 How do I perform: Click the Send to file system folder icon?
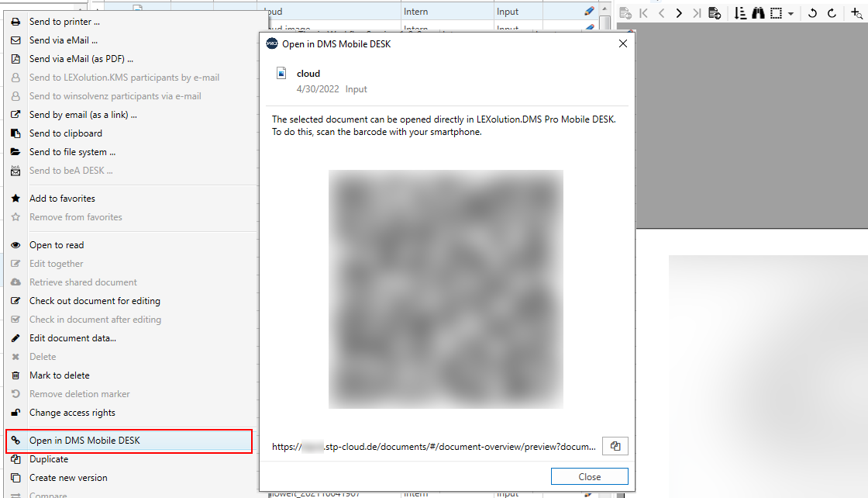(x=15, y=152)
